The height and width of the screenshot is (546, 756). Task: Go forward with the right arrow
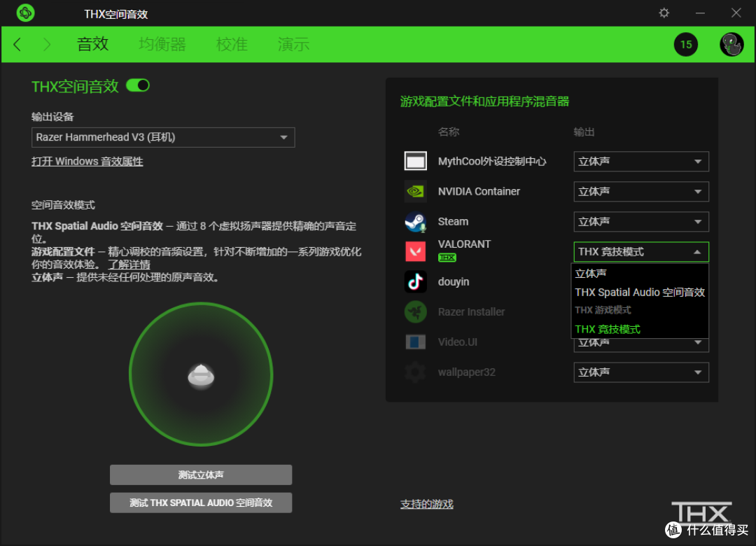[x=47, y=44]
